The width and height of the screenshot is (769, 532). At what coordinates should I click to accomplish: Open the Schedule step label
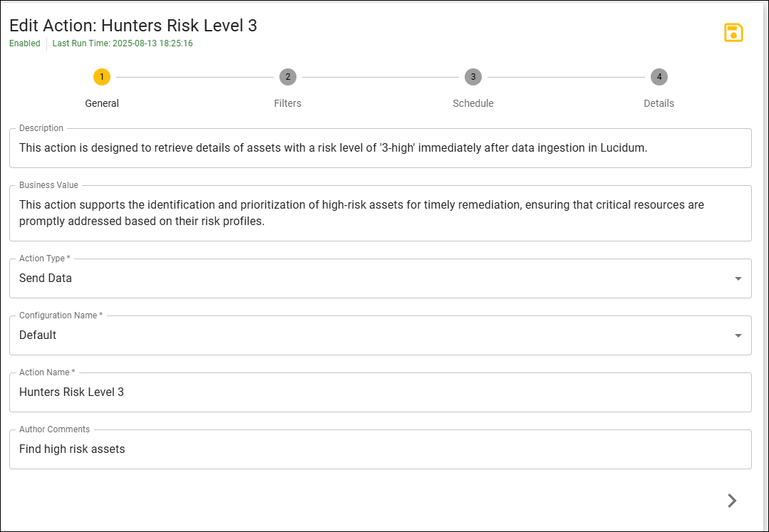[473, 103]
